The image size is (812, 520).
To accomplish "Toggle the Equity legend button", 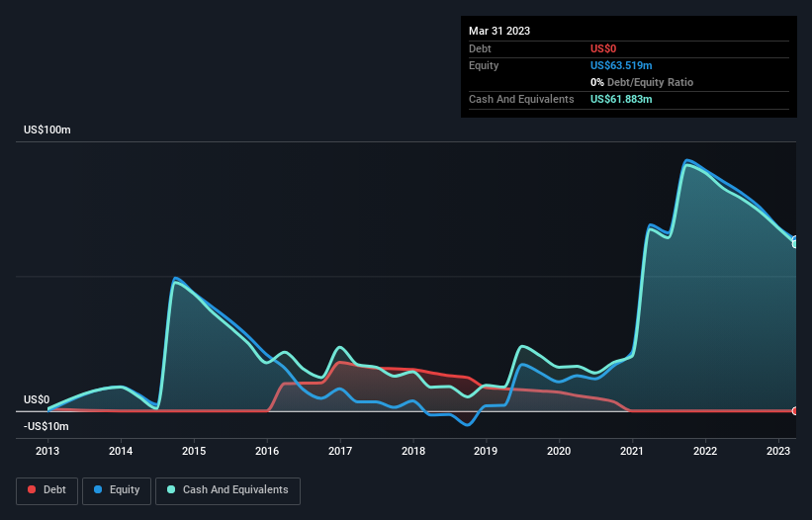I will [x=117, y=490].
